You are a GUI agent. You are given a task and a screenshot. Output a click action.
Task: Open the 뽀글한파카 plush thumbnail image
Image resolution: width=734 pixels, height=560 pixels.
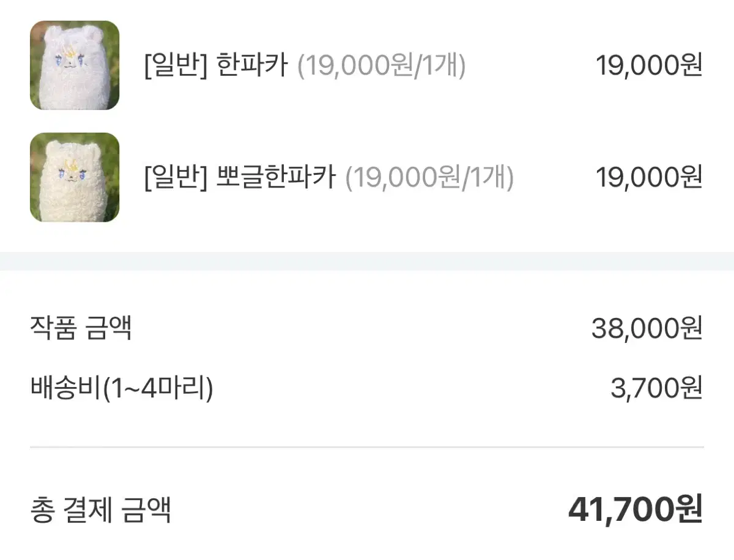(75, 177)
